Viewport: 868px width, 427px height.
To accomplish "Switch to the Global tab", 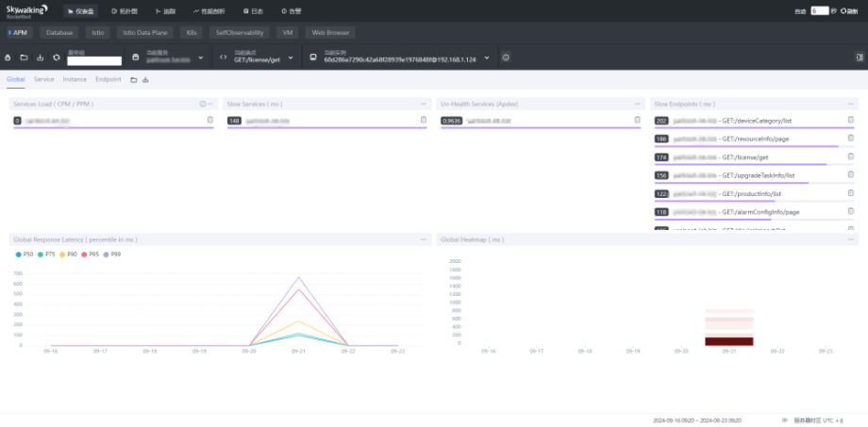I will (x=15, y=79).
